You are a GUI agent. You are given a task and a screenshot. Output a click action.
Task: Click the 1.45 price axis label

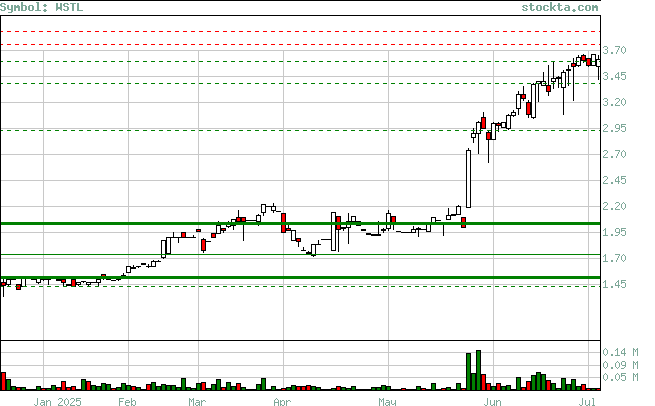coord(614,284)
